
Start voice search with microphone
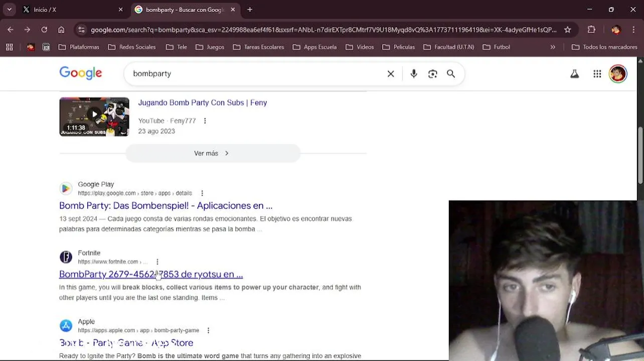(414, 74)
